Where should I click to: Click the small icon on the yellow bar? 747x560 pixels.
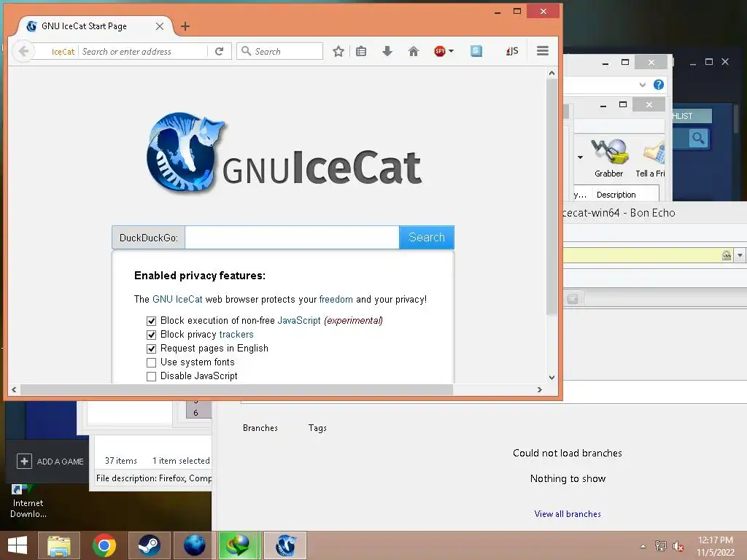coord(727,255)
